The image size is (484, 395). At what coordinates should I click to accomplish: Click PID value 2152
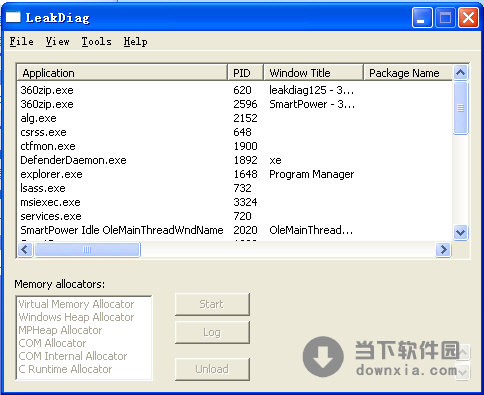(x=245, y=118)
